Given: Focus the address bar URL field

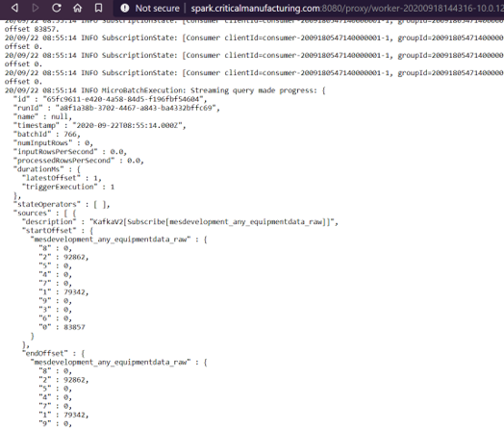Looking at the screenshot, I should pos(347,8).
